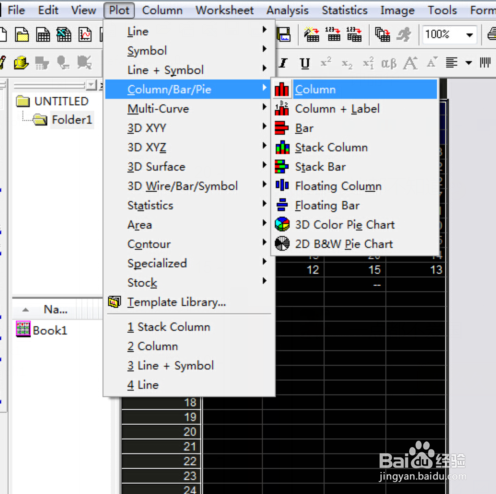Click the New Worksheet toolbar icon

point(43,35)
